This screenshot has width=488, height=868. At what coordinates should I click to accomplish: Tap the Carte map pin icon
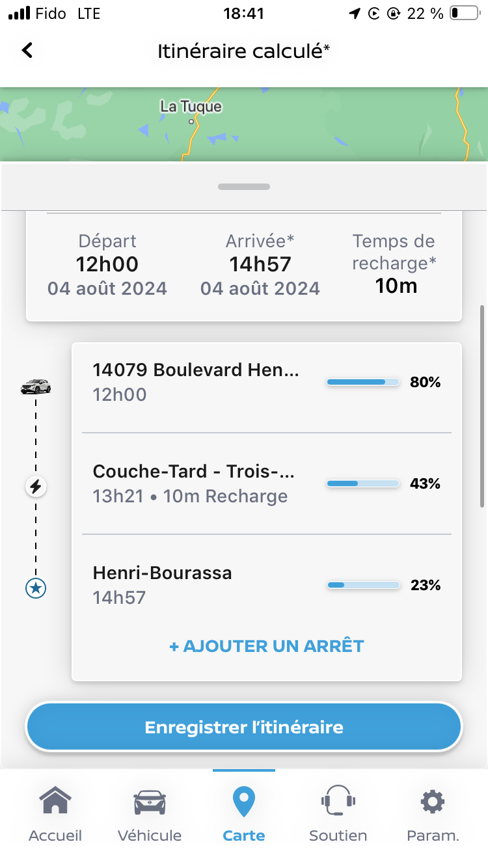pyautogui.click(x=244, y=802)
